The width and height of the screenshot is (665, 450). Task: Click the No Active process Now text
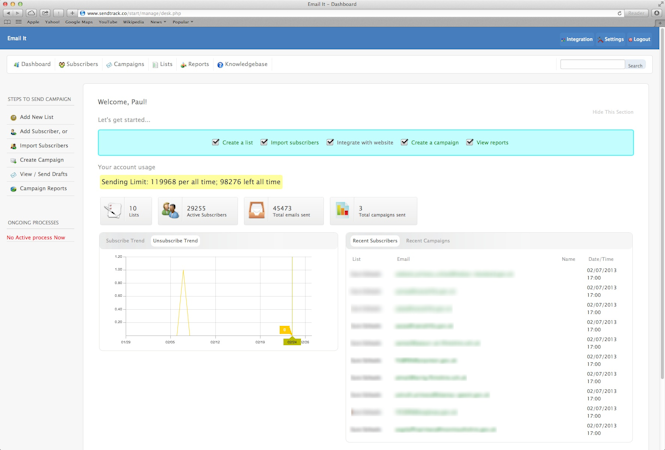pyautogui.click(x=36, y=238)
